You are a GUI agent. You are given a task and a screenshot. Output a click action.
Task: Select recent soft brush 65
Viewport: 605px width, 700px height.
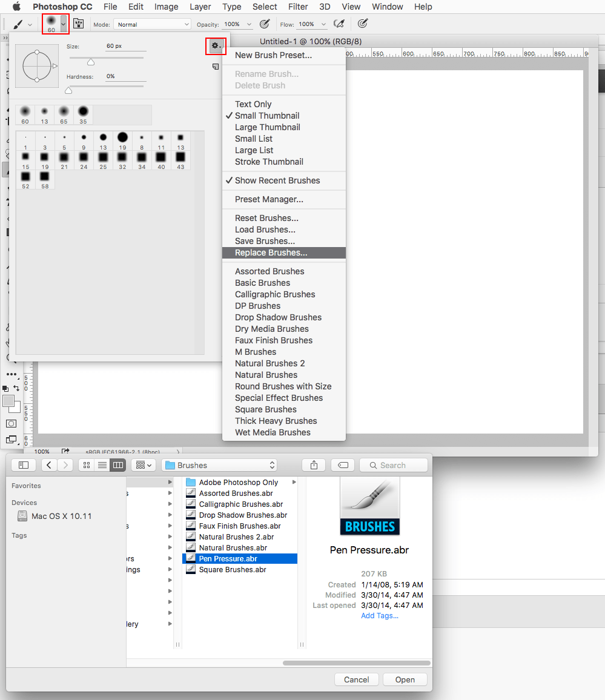click(x=64, y=114)
